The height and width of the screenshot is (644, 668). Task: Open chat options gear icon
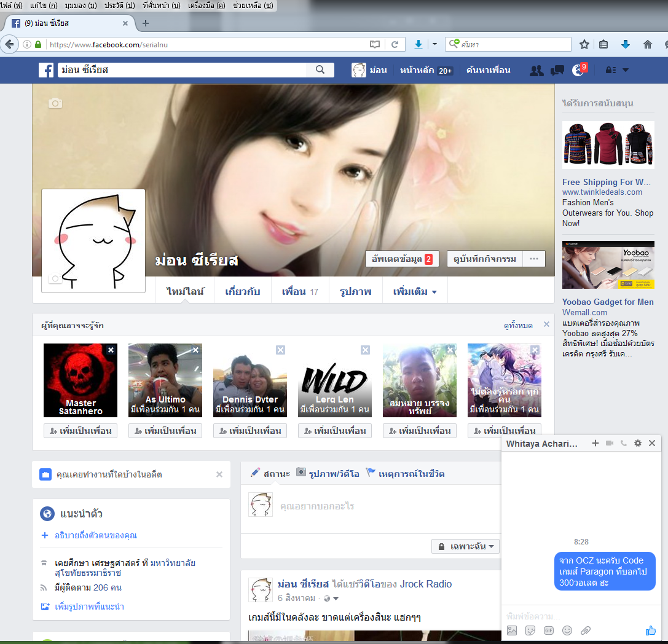coord(638,444)
